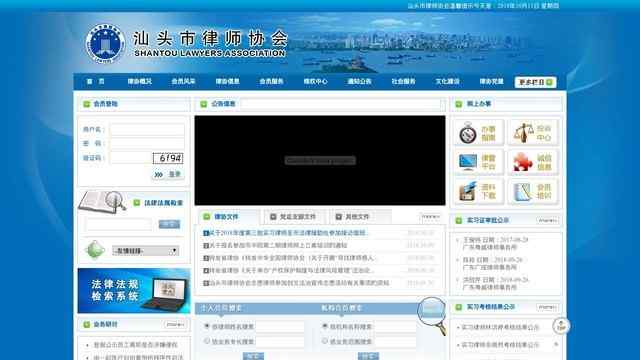Image resolution: width=640 pixels, height=360 pixels.
Task: Go to the 首页 nav item
Action: click(x=96, y=82)
